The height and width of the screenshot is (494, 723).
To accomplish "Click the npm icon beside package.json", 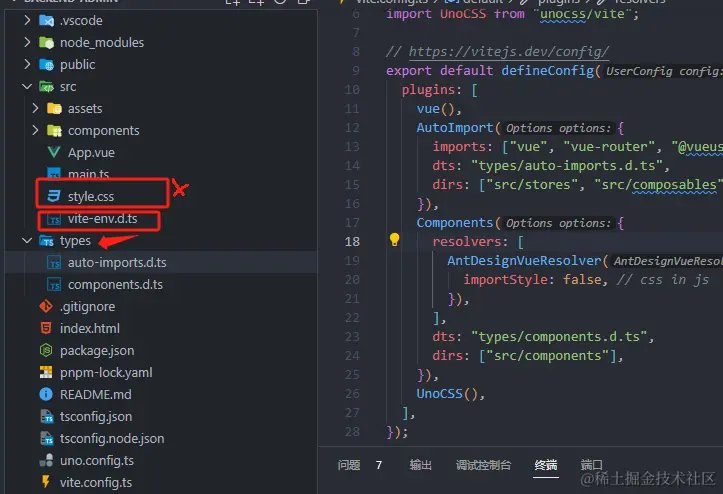I will click(x=46, y=350).
